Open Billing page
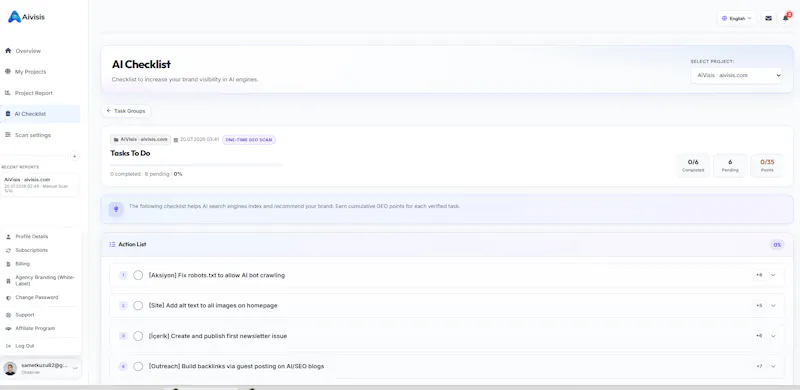Screen dimensions: 800x390 coord(22,264)
